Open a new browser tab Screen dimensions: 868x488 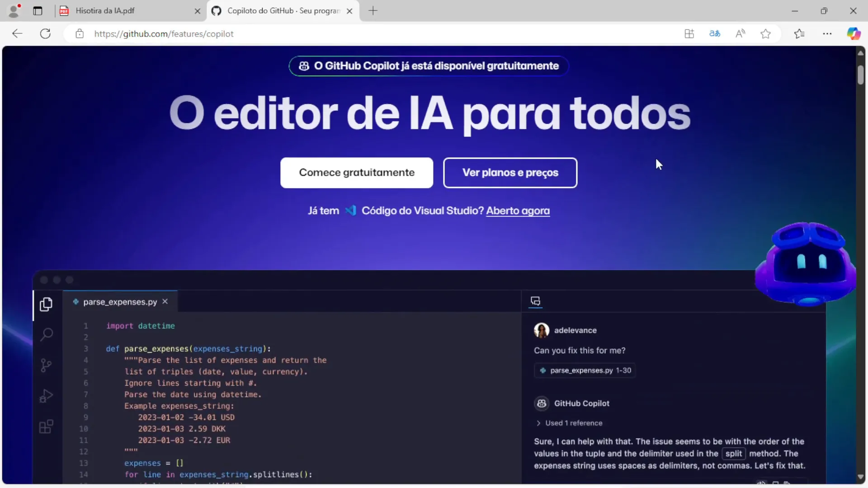point(373,11)
